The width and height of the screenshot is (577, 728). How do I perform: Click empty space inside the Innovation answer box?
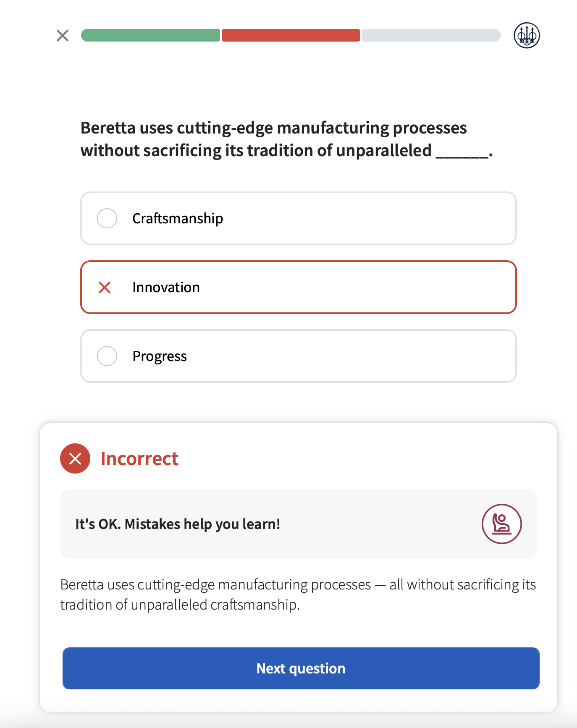pos(357,288)
